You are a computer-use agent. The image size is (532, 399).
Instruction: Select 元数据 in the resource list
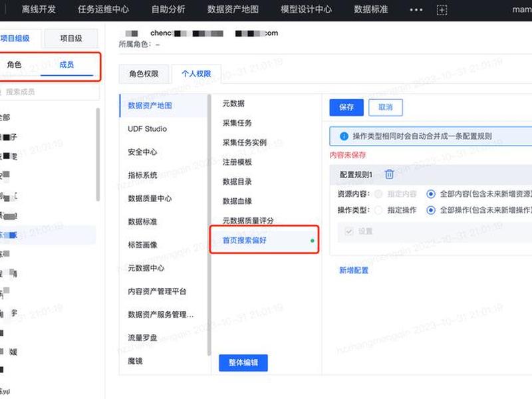click(x=267, y=104)
